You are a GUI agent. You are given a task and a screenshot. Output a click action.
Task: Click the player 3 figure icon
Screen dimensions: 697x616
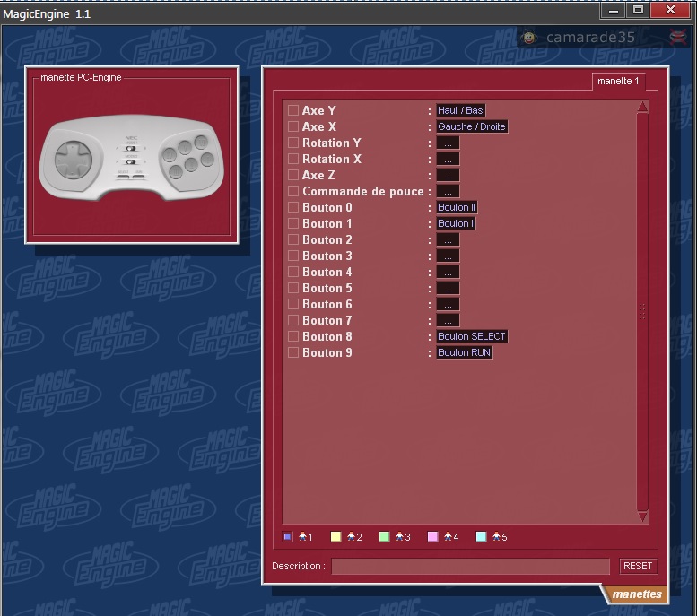(400, 536)
